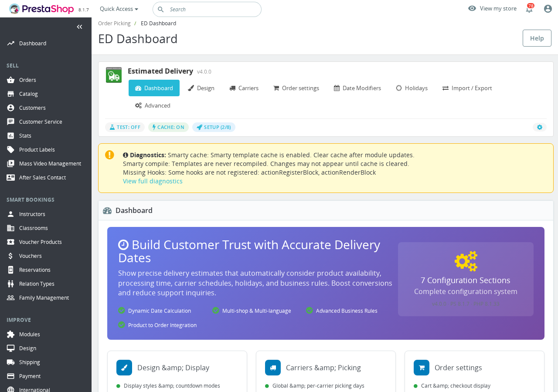
Task: Click the Design brush card icon
Action: click(124, 368)
